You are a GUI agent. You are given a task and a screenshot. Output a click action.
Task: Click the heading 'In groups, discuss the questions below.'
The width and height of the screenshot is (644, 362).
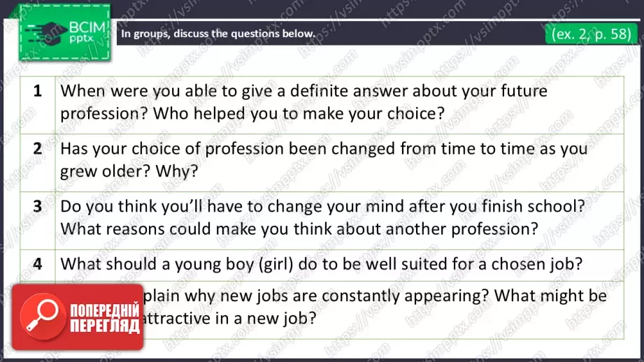tap(217, 34)
